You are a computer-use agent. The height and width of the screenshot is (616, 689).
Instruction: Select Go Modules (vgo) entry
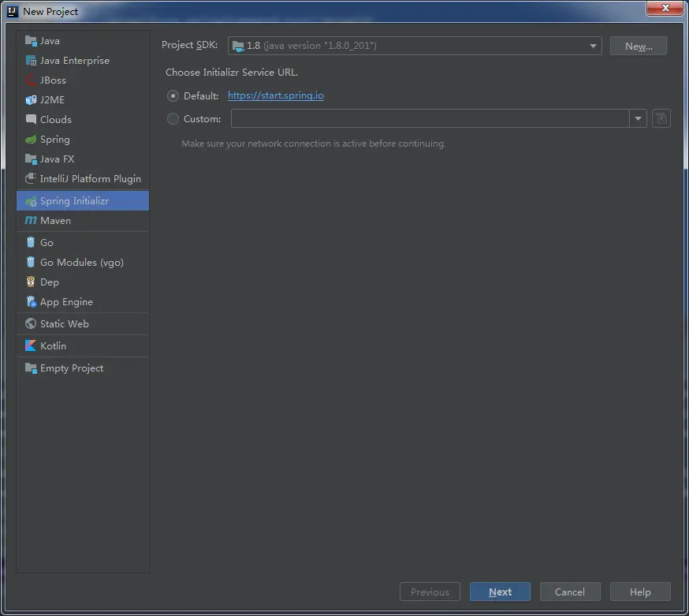(83, 262)
